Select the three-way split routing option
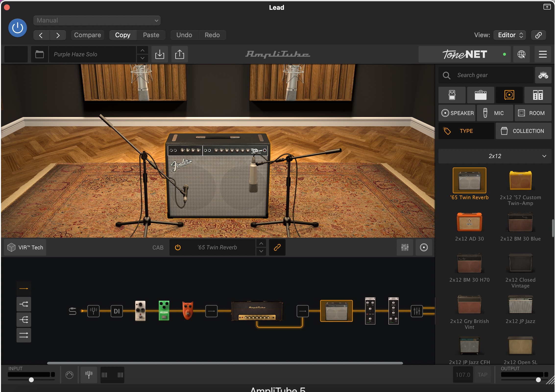Viewport: 555px width, 392px height. [x=24, y=320]
